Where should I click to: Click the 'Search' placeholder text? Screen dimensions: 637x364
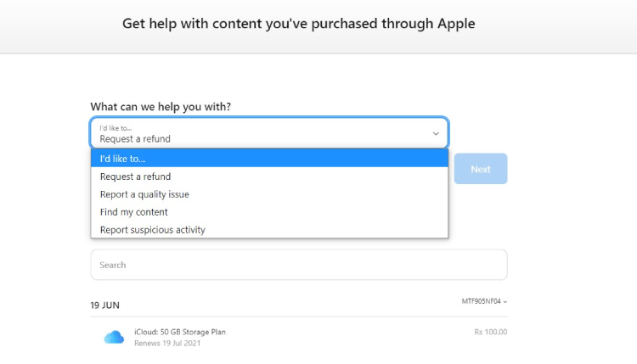point(113,265)
